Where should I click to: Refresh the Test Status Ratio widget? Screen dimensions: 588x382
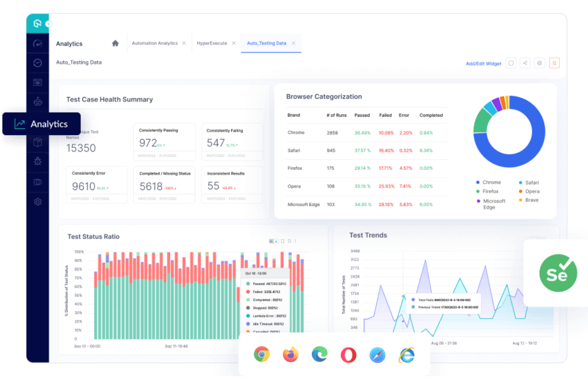[x=289, y=241]
